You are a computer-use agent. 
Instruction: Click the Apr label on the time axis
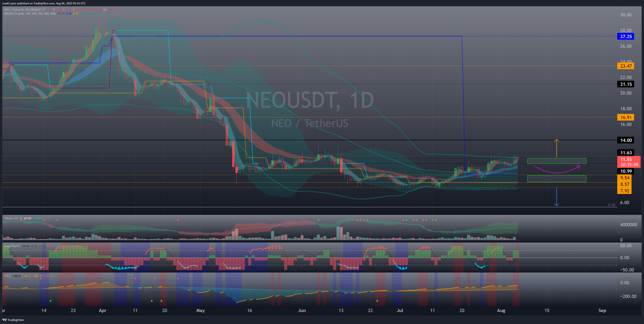click(103, 310)
